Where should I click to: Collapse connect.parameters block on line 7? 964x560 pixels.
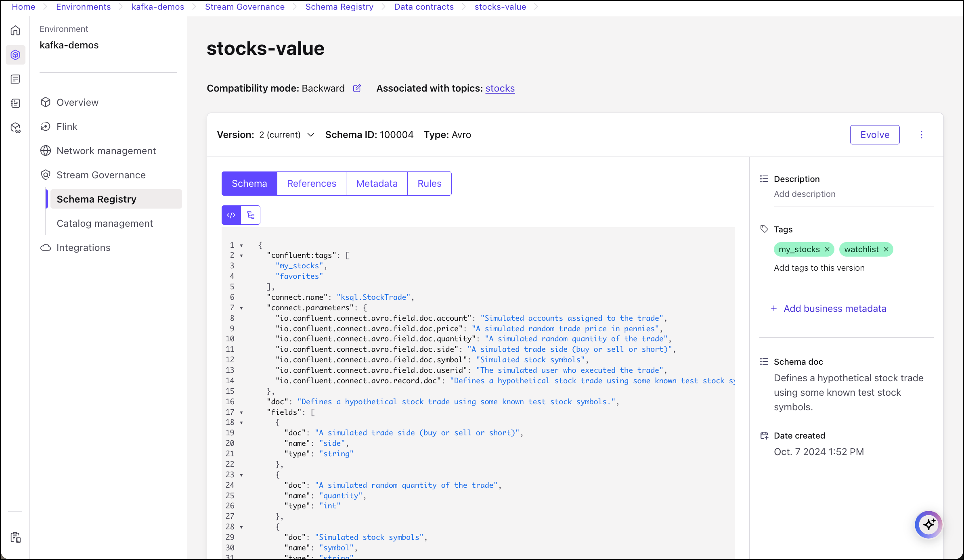[241, 308]
